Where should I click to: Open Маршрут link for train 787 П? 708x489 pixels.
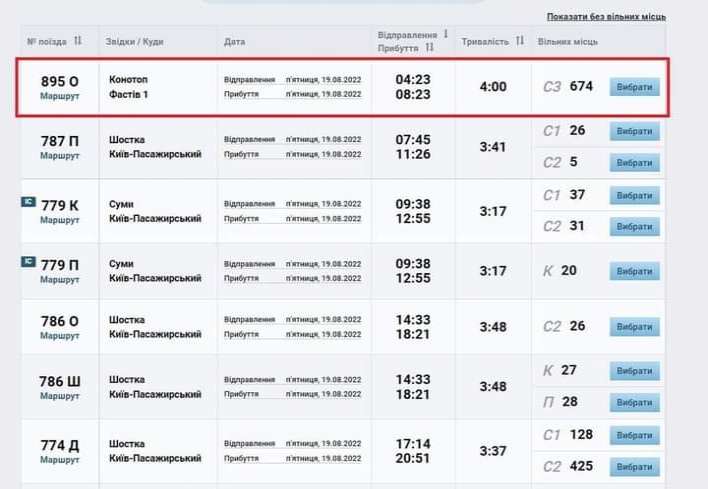pyautogui.click(x=60, y=155)
